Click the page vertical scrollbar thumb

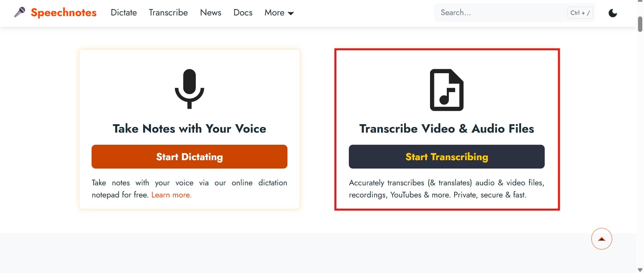[640, 24]
